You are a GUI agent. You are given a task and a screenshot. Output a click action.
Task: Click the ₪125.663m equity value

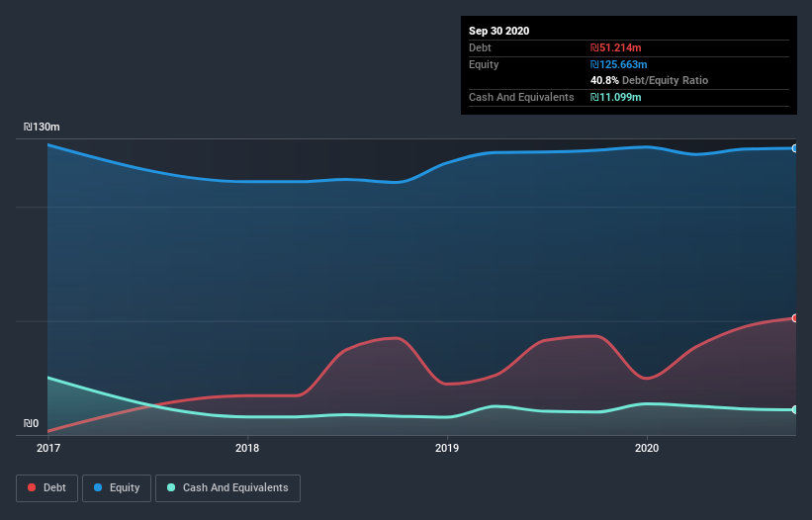(x=619, y=64)
